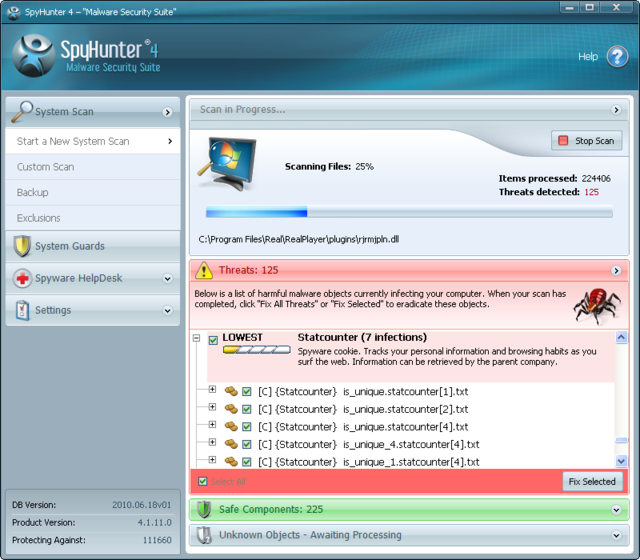Click the threat list scrollbar thumb
Image resolution: width=640 pixels, height=560 pixels.
pos(621,440)
